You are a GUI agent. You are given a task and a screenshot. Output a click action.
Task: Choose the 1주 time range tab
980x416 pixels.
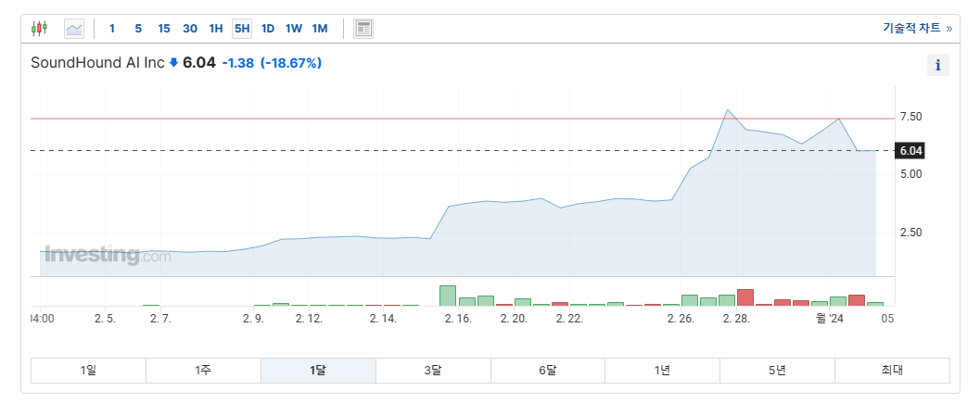pyautogui.click(x=204, y=371)
